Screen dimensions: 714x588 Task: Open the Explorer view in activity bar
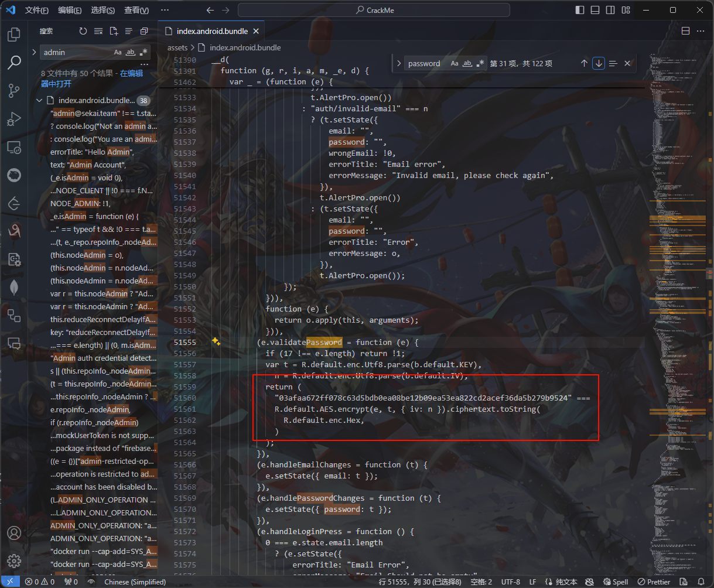click(x=14, y=35)
